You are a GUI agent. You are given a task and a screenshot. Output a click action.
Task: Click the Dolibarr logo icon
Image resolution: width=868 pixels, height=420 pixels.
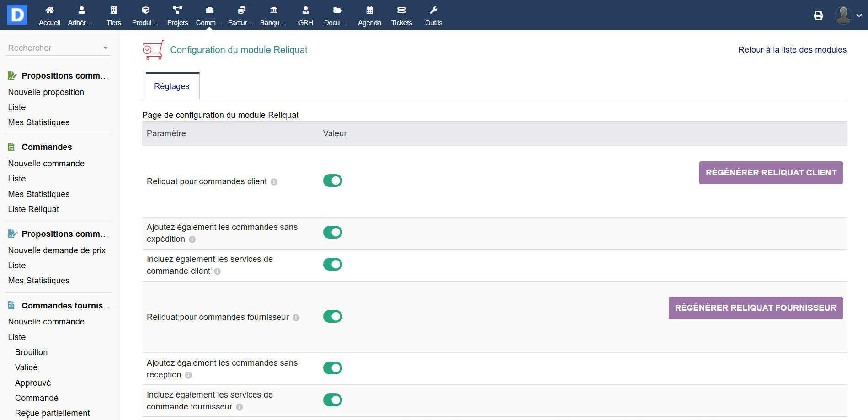[17, 15]
